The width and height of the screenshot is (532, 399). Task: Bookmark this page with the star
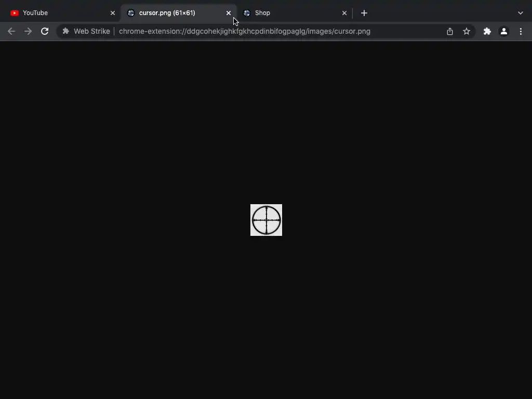(467, 31)
